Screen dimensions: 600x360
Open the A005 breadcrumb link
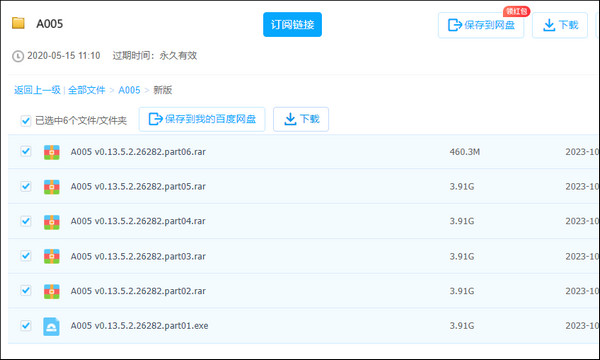coord(129,90)
